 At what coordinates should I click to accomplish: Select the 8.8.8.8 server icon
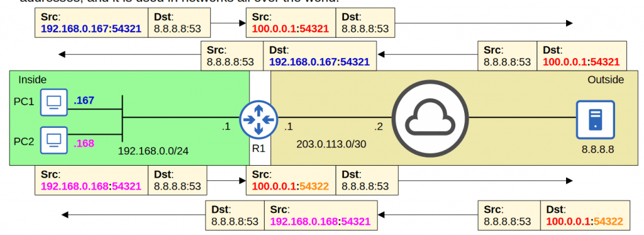point(595,119)
